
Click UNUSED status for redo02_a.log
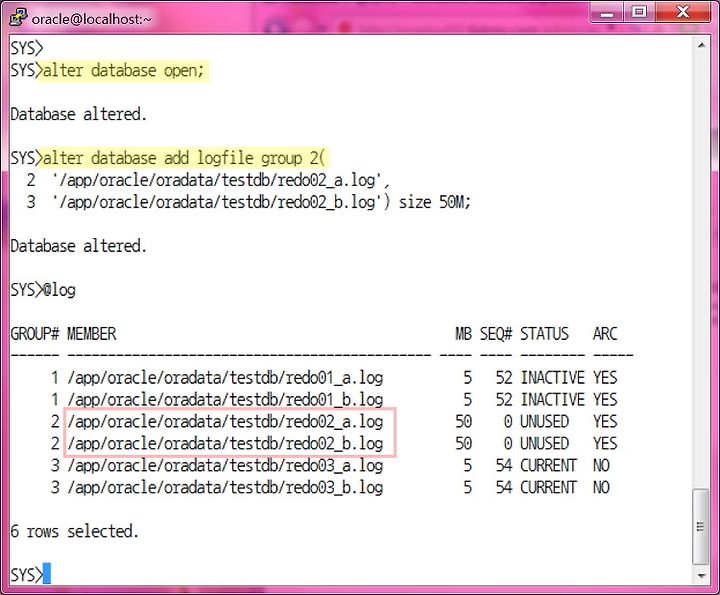[x=544, y=421]
